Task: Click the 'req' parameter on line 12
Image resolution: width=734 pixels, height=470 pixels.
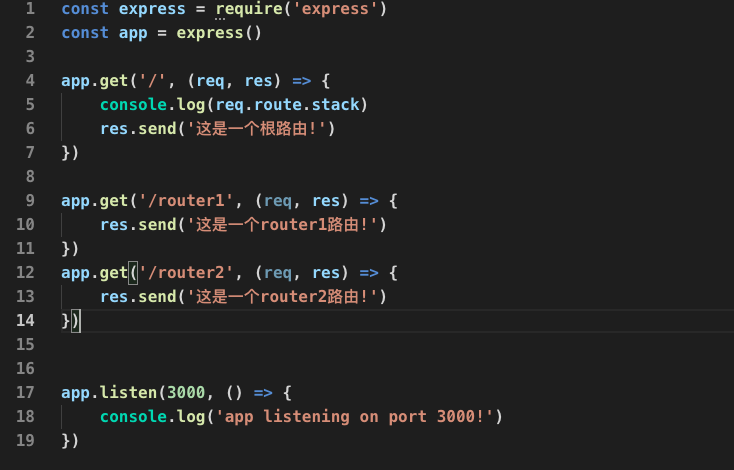Action: [278, 273]
